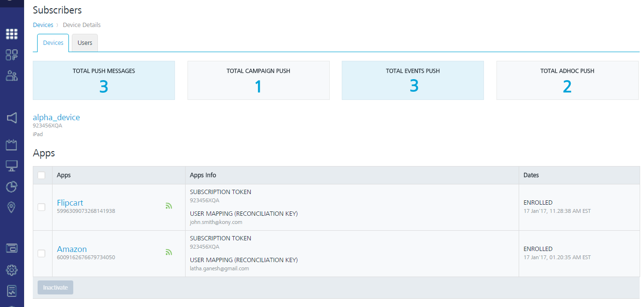Image resolution: width=644 pixels, height=307 pixels.
Task: Click the Amazon green subscription signal icon
Action: (169, 252)
